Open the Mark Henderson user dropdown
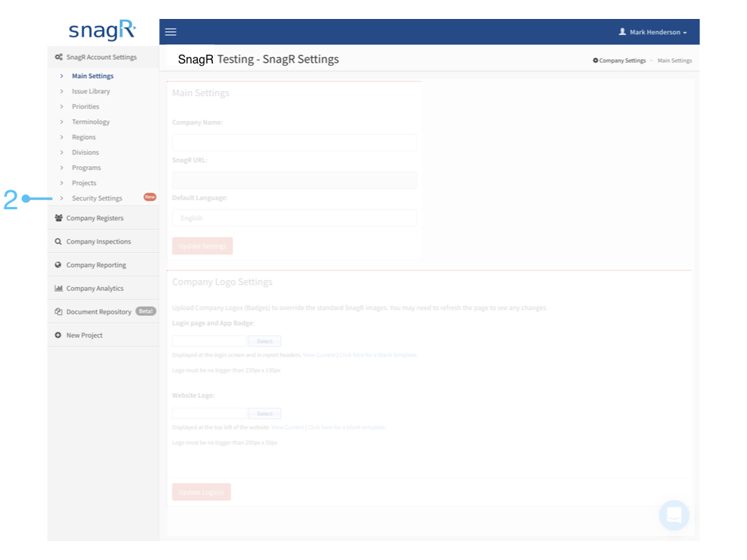The image size is (747, 560). click(x=653, y=32)
